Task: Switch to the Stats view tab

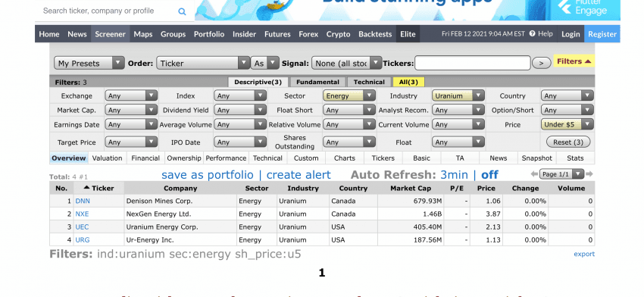Action: pyautogui.click(x=575, y=158)
